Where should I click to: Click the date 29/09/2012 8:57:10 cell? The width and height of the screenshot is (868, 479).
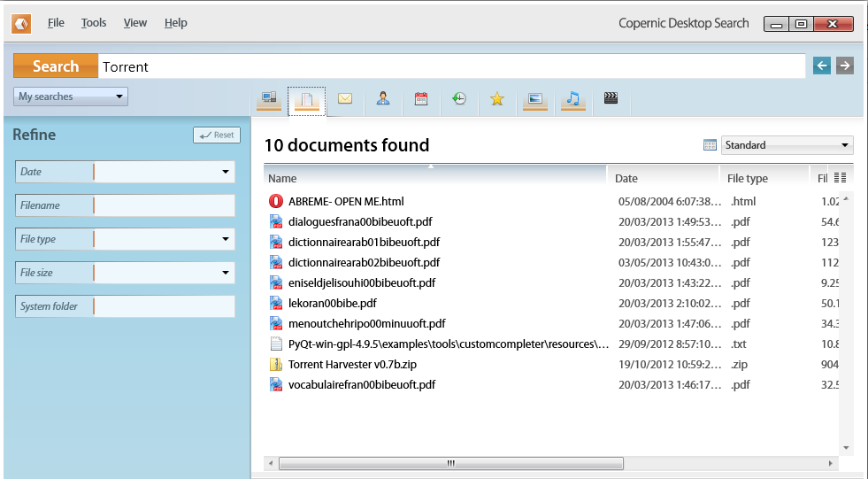[x=670, y=344]
